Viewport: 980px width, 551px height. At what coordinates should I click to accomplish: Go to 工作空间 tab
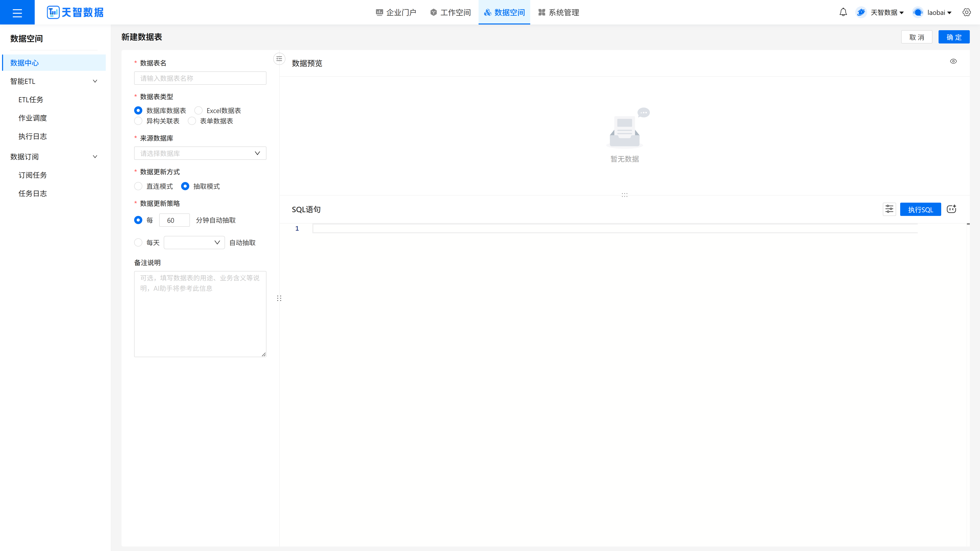pos(450,12)
